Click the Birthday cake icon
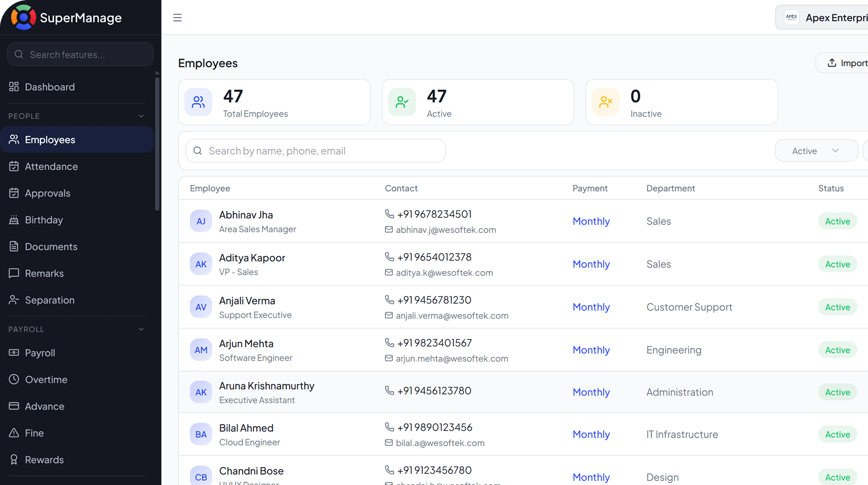Image resolution: width=868 pixels, height=485 pixels. [14, 220]
